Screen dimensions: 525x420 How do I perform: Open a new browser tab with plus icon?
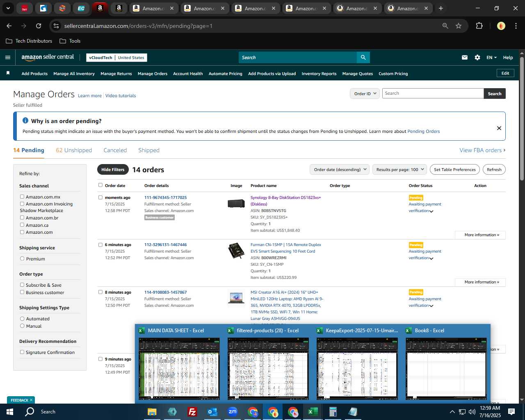coord(441,8)
